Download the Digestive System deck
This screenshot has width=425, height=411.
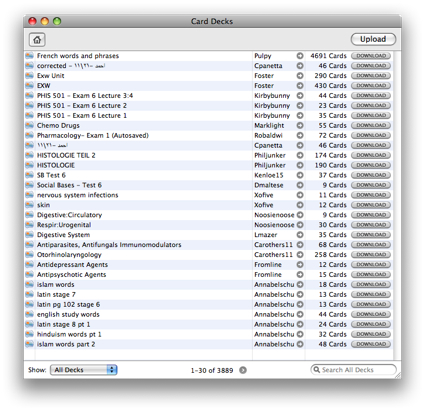pos(371,235)
